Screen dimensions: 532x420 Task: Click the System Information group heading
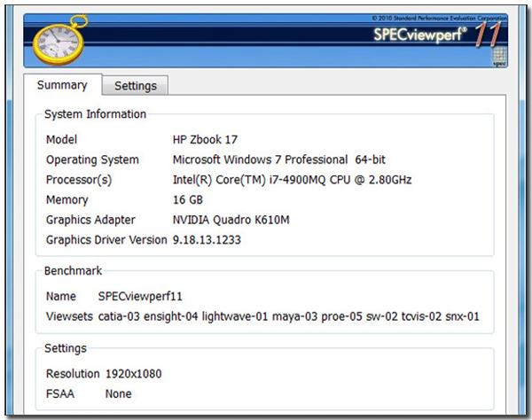point(95,114)
